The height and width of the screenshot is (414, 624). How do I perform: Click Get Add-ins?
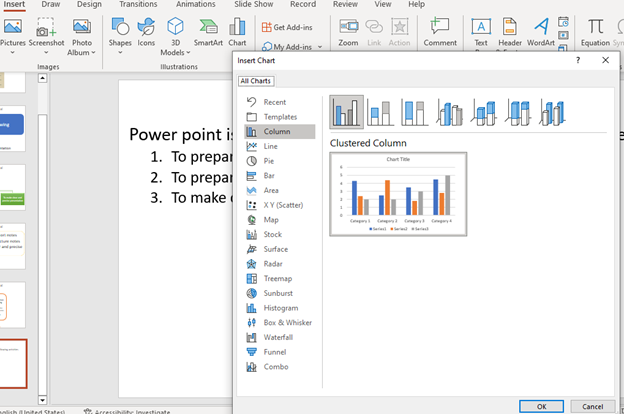[x=287, y=27]
